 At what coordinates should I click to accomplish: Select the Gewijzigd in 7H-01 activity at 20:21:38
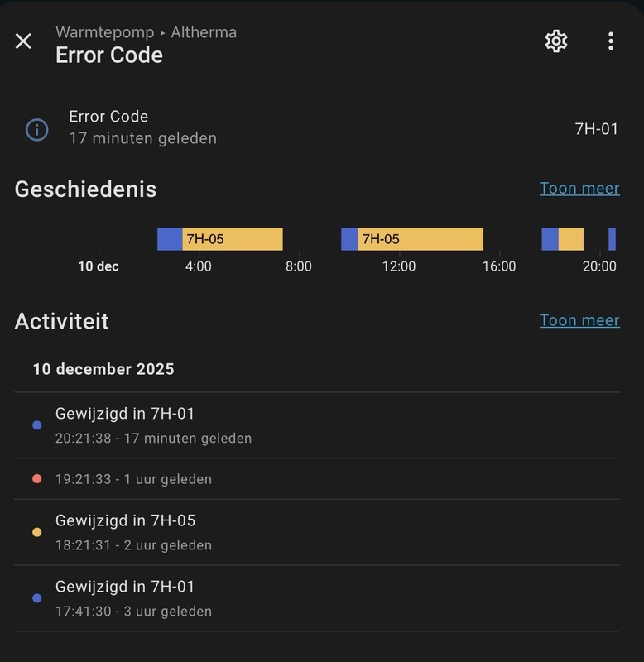(125, 413)
